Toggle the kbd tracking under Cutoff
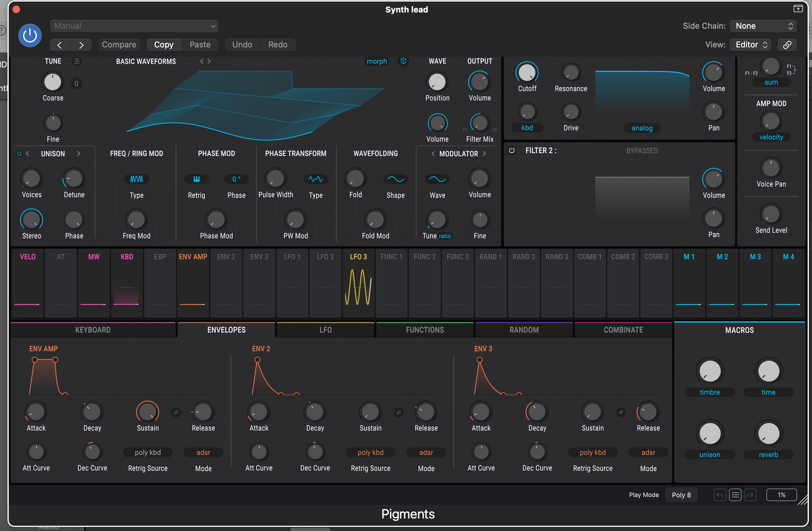This screenshot has width=812, height=531. pyautogui.click(x=527, y=128)
